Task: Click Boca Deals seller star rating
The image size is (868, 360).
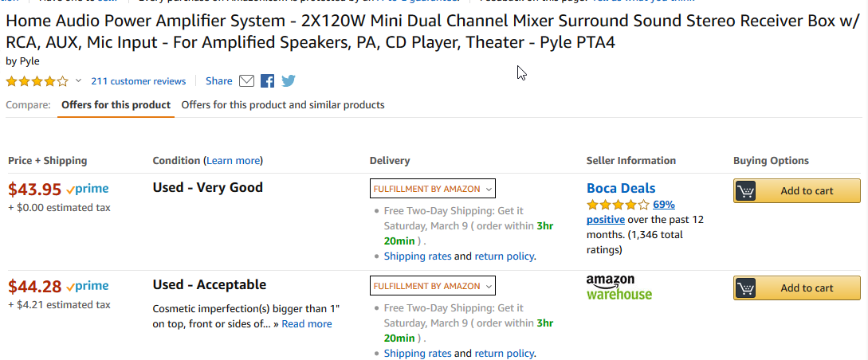Action: (x=618, y=205)
